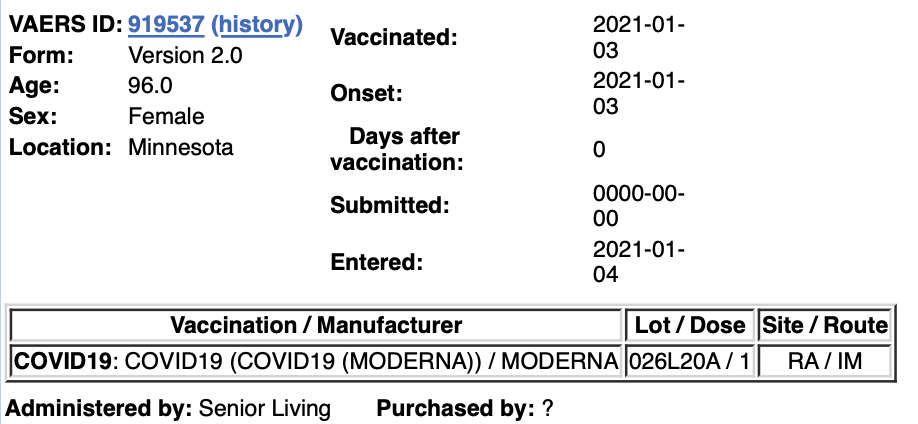Click the Submitted date 0000-00-00

pyautogui.click(x=639, y=206)
